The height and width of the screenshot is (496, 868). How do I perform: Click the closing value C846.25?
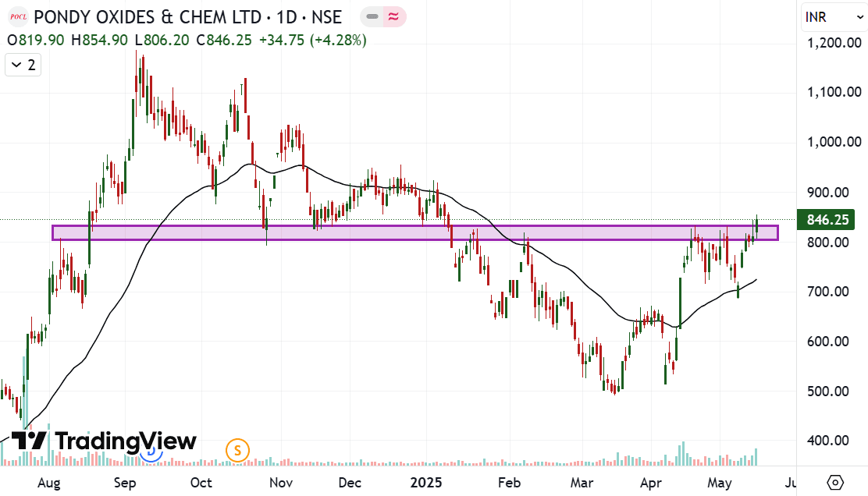coord(224,41)
